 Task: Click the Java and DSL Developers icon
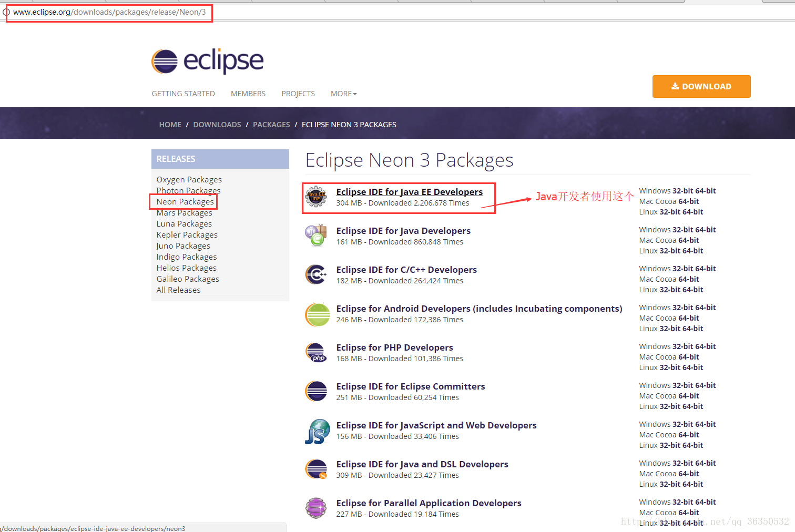(316, 469)
